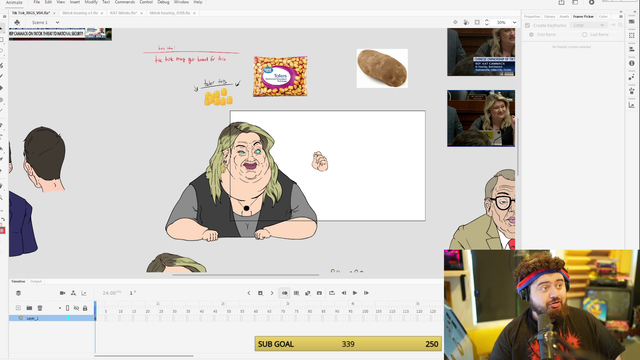Open the Window menu
The height and width of the screenshot is (360, 640).
[x=181, y=2]
